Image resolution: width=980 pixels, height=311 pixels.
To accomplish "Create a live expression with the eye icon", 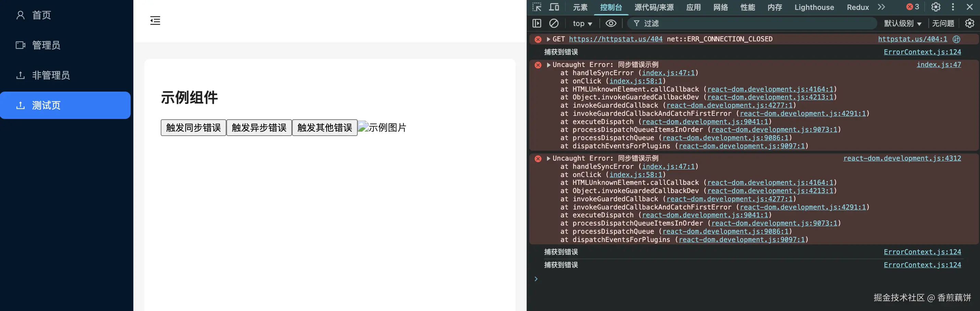I will (611, 24).
